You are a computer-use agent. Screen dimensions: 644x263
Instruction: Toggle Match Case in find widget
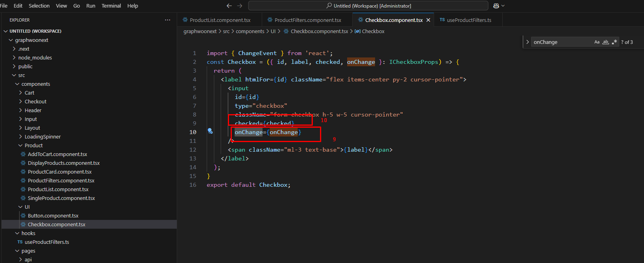[597, 42]
